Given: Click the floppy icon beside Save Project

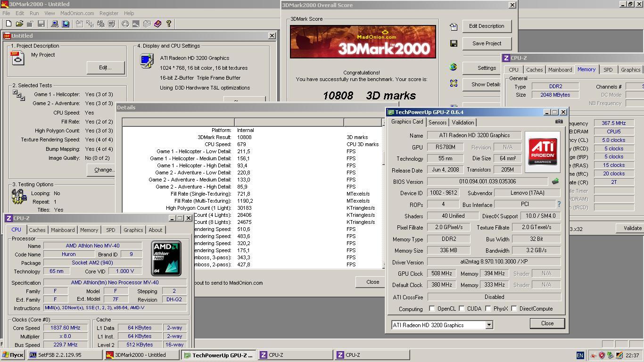Looking at the screenshot, I should 454,43.
